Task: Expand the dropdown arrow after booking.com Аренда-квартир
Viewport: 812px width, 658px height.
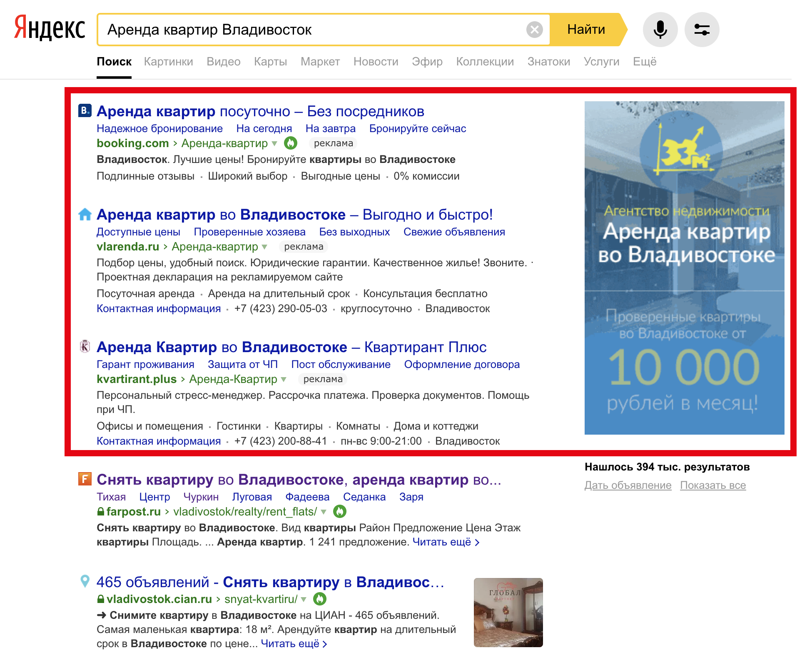Action: click(x=274, y=143)
